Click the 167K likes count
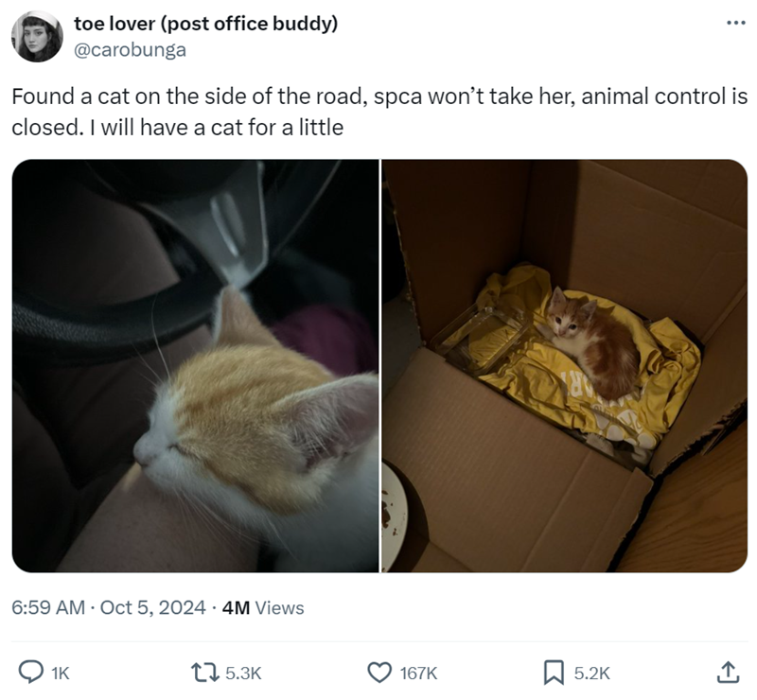The image size is (757, 700). (417, 673)
